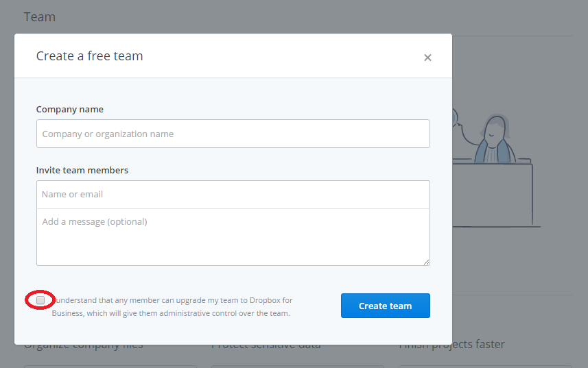Focus the Company or organization name field
This screenshot has height=368, width=588.
pos(233,134)
